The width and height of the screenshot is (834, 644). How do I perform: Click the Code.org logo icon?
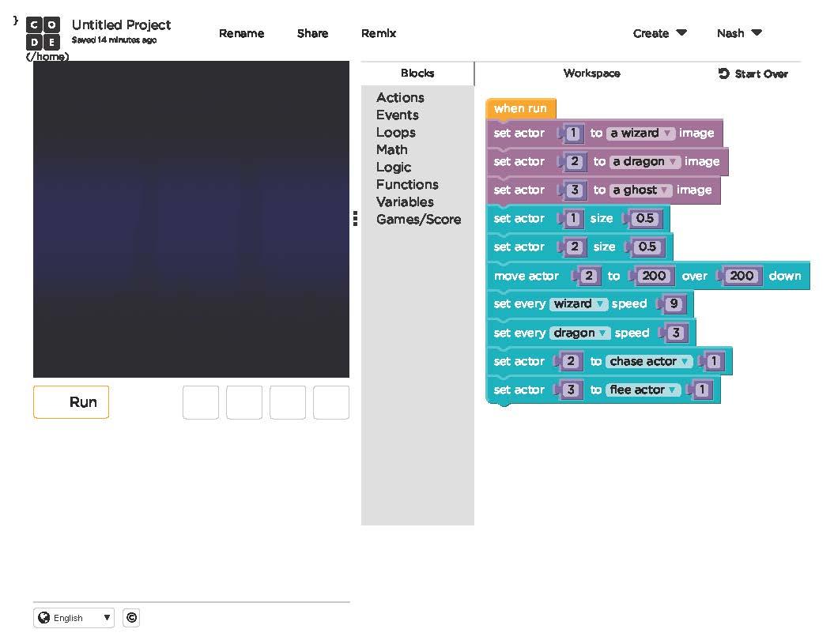click(42, 33)
